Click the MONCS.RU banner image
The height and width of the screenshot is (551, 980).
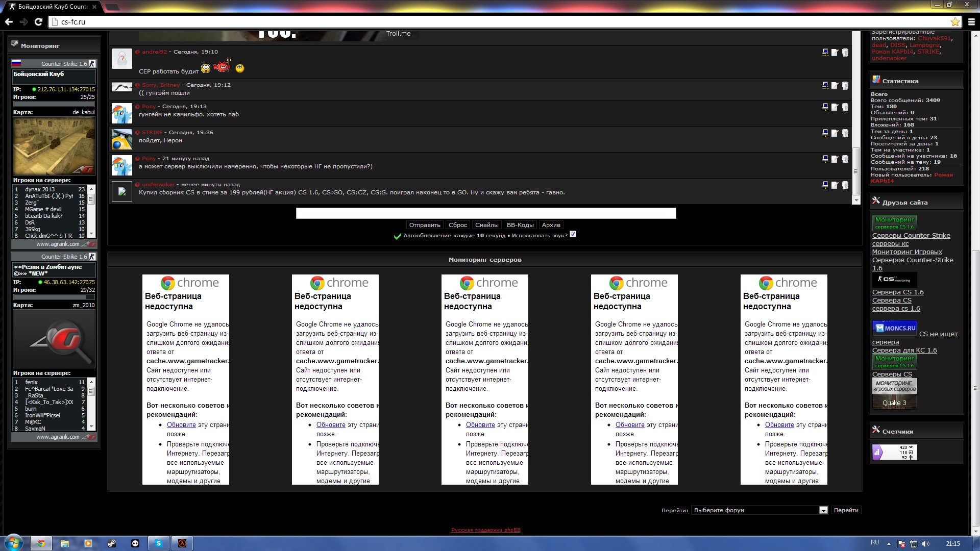(895, 328)
